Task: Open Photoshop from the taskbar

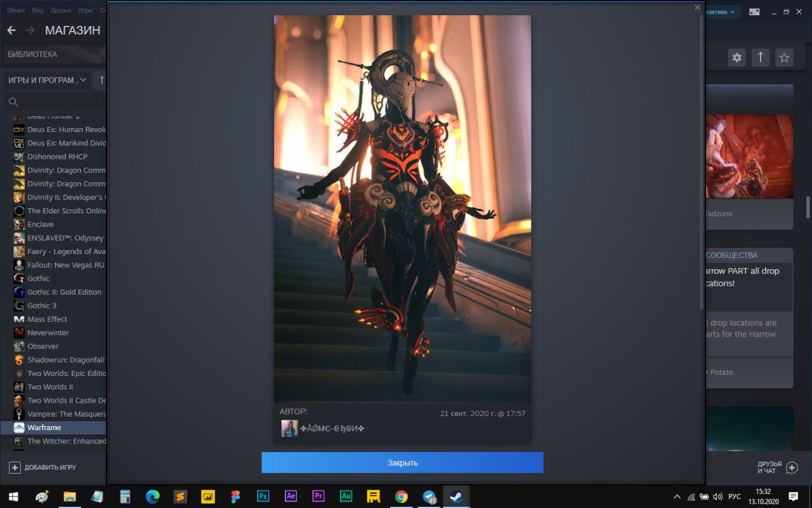Action: pyautogui.click(x=263, y=497)
